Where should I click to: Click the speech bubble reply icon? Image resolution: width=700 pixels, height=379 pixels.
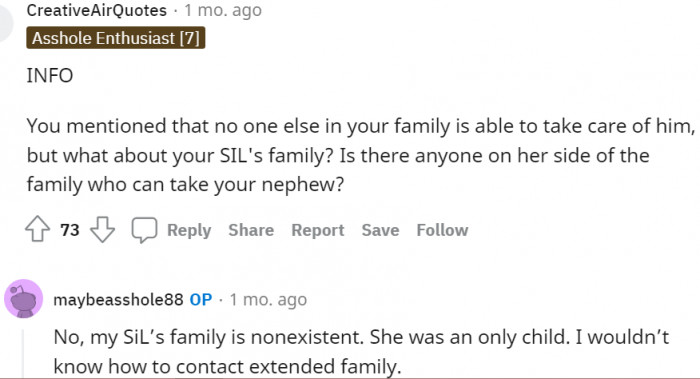tap(144, 230)
